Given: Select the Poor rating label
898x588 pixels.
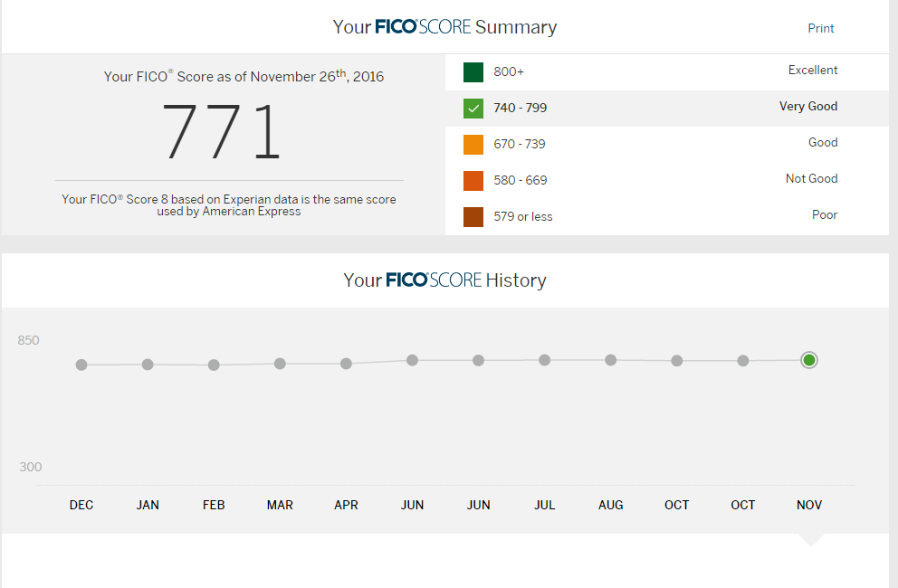Looking at the screenshot, I should pos(824,215).
